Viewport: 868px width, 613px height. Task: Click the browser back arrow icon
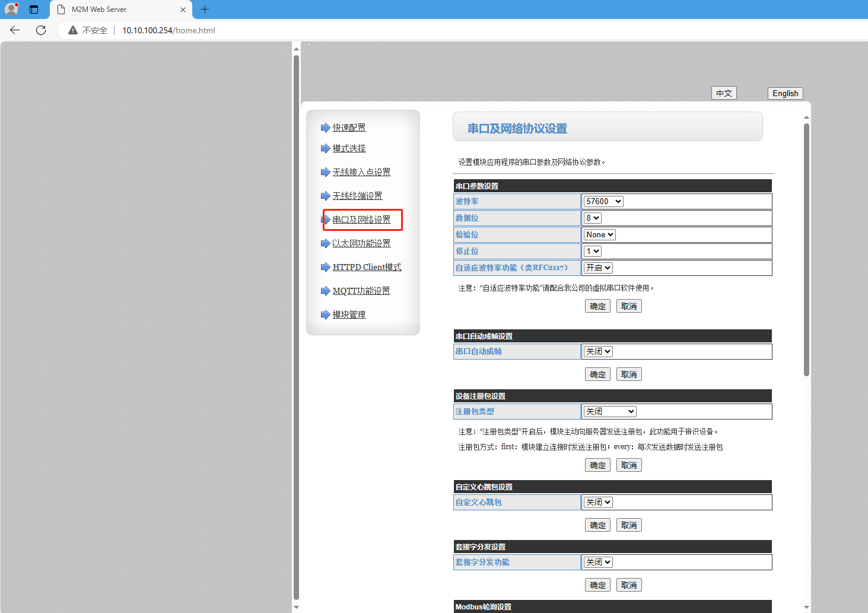point(15,30)
